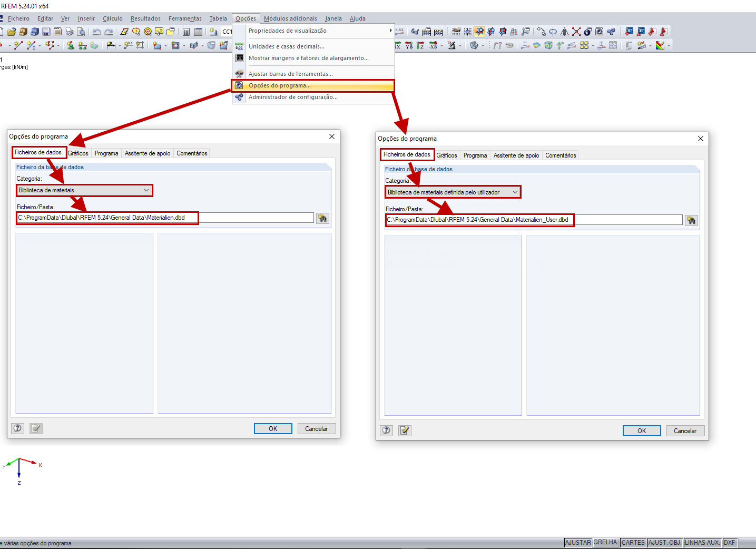This screenshot has height=549, width=756.
Task: Click the blue drawer cabinet icon
Action: click(x=35, y=32)
